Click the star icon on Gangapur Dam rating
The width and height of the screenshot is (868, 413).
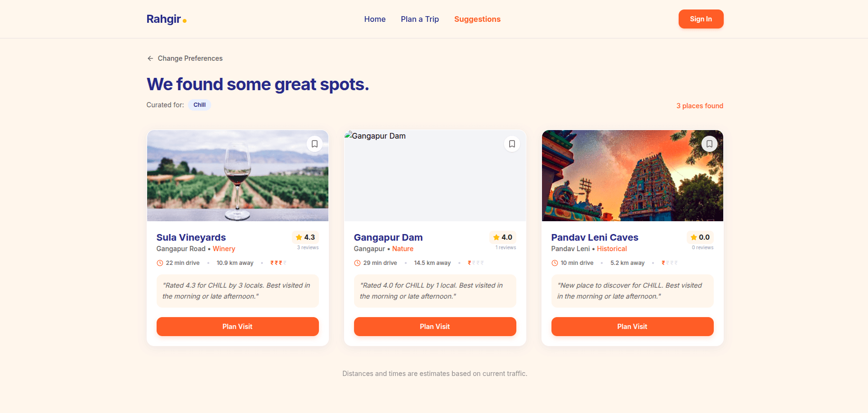click(496, 237)
